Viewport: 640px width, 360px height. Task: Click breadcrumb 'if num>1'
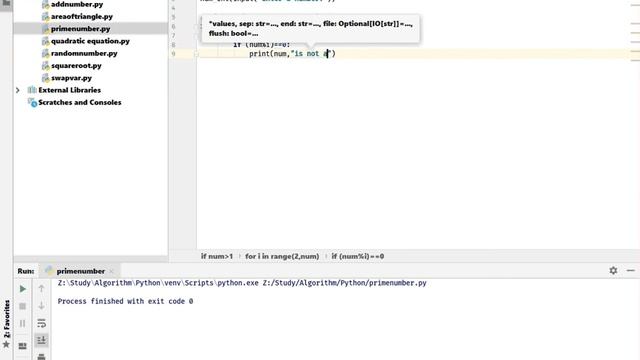tap(217, 256)
